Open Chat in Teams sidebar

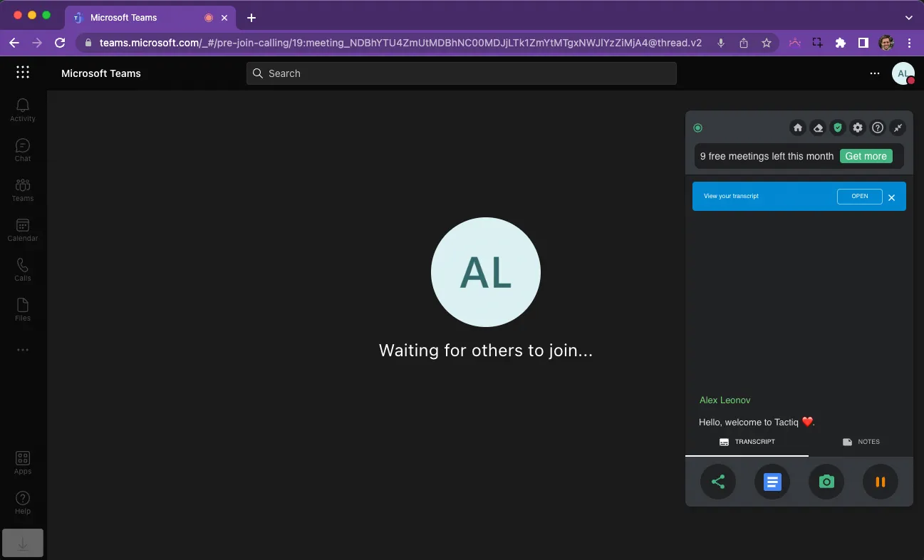(23, 150)
